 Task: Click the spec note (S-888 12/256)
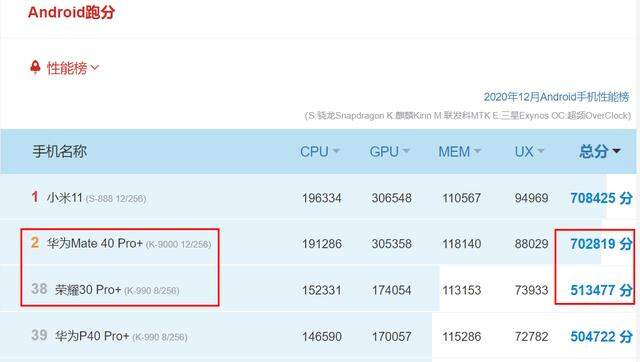click(x=116, y=199)
